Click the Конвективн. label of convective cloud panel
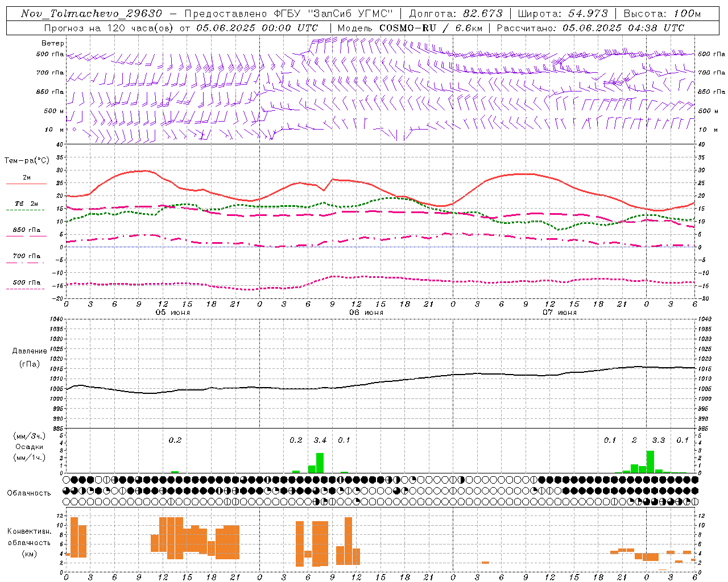 tap(30, 531)
